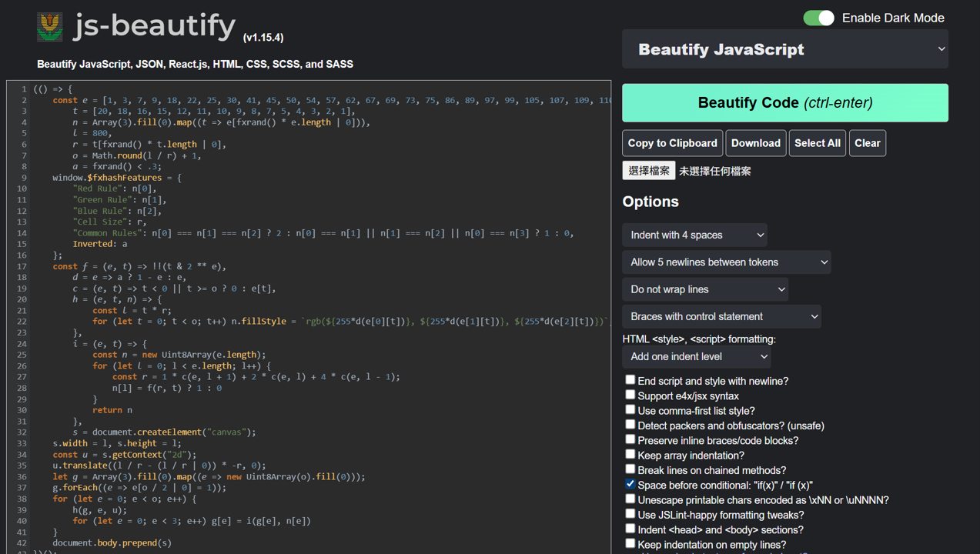Open the Beautify JavaScript language dropdown

point(785,49)
